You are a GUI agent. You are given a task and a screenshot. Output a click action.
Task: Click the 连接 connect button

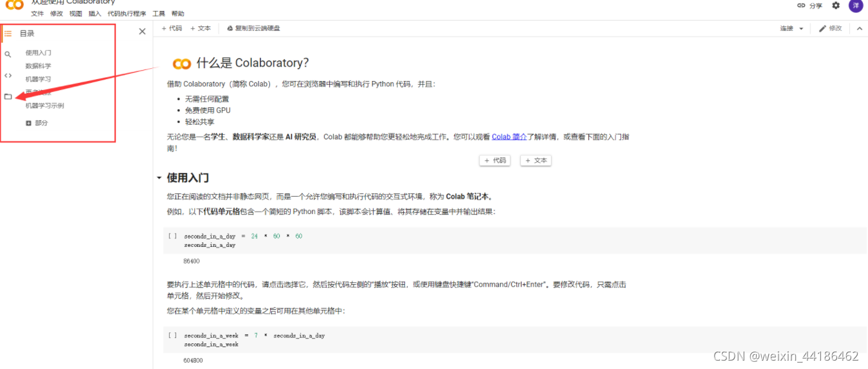coord(787,28)
